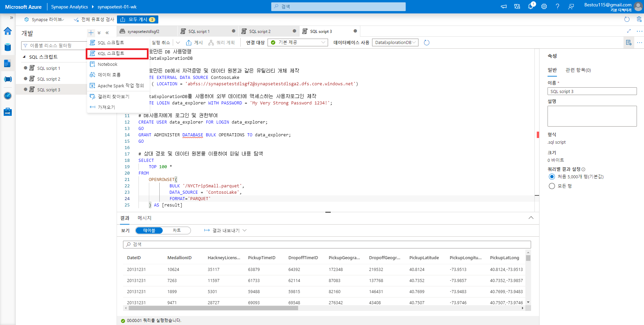Open the editor toolbar ellipsis menu
644x325 pixels.
point(639,43)
